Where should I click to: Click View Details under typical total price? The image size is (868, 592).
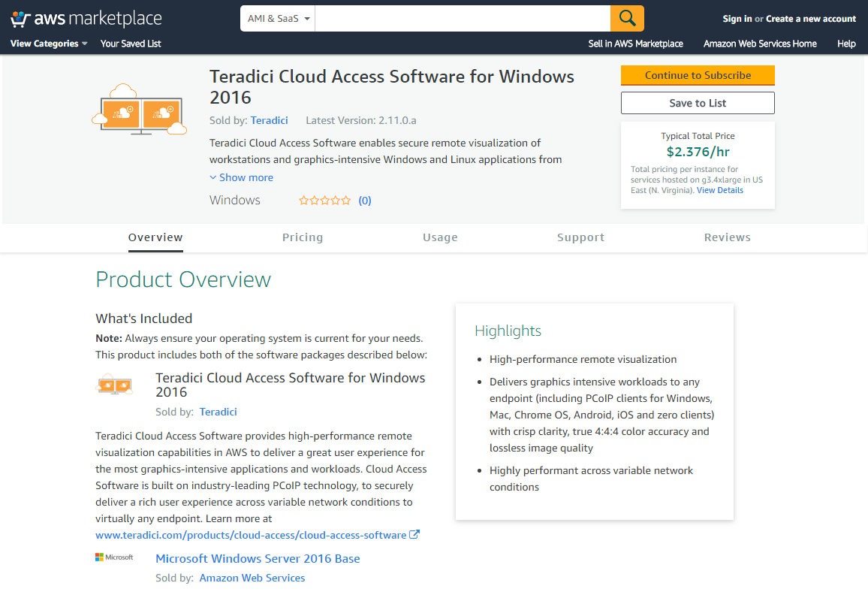[719, 189]
